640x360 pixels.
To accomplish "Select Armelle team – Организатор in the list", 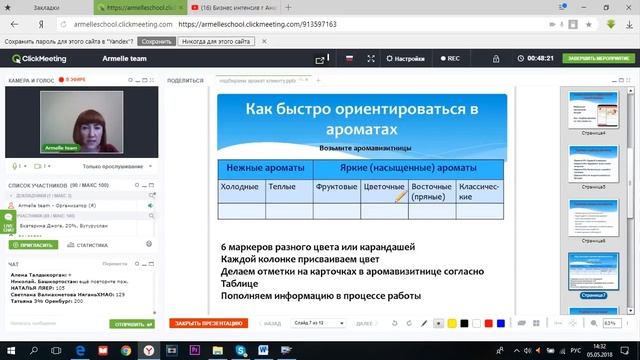I will [x=57, y=206].
